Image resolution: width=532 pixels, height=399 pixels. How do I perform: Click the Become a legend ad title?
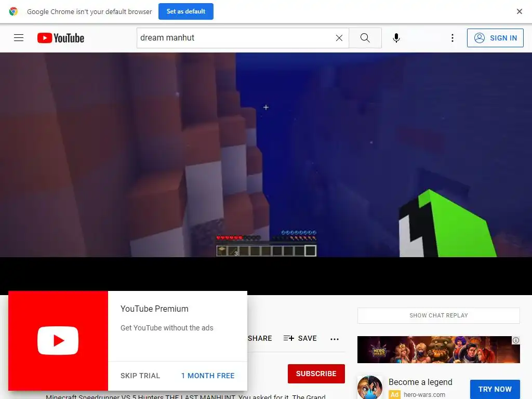[420, 382]
